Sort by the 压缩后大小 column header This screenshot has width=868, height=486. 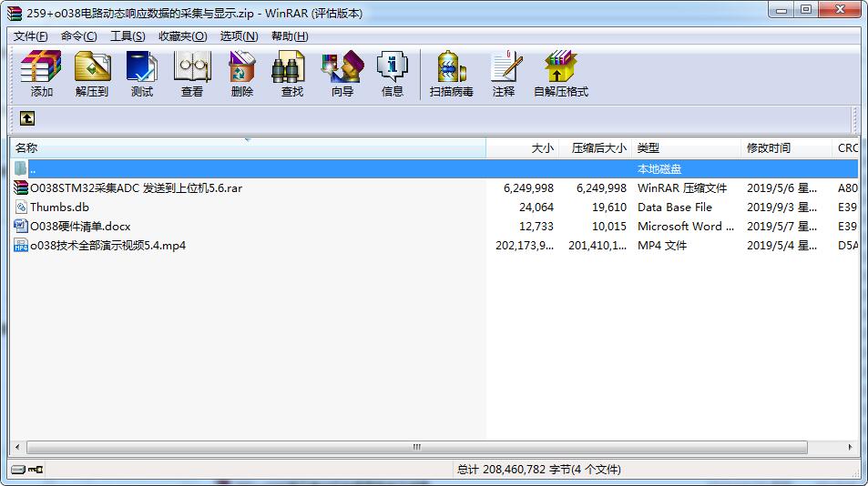click(x=595, y=147)
